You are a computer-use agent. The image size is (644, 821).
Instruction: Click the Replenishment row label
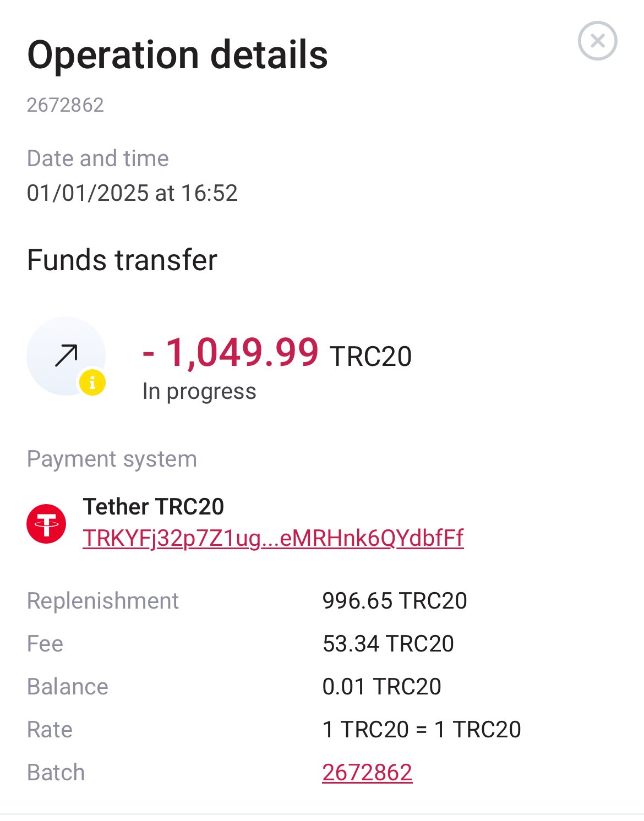103,601
